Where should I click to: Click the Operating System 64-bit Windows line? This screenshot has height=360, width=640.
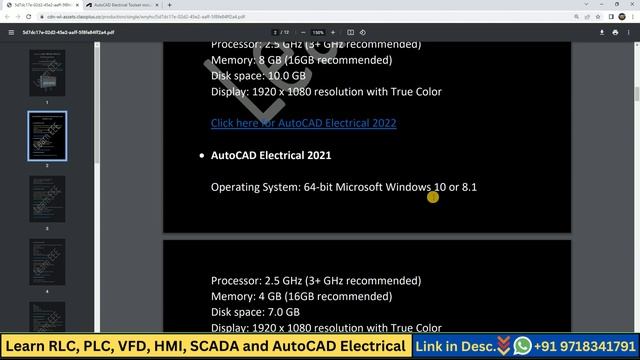point(344,187)
